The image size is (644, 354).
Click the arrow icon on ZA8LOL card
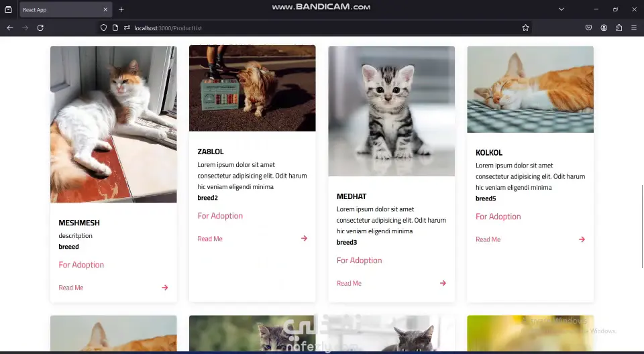pos(304,238)
